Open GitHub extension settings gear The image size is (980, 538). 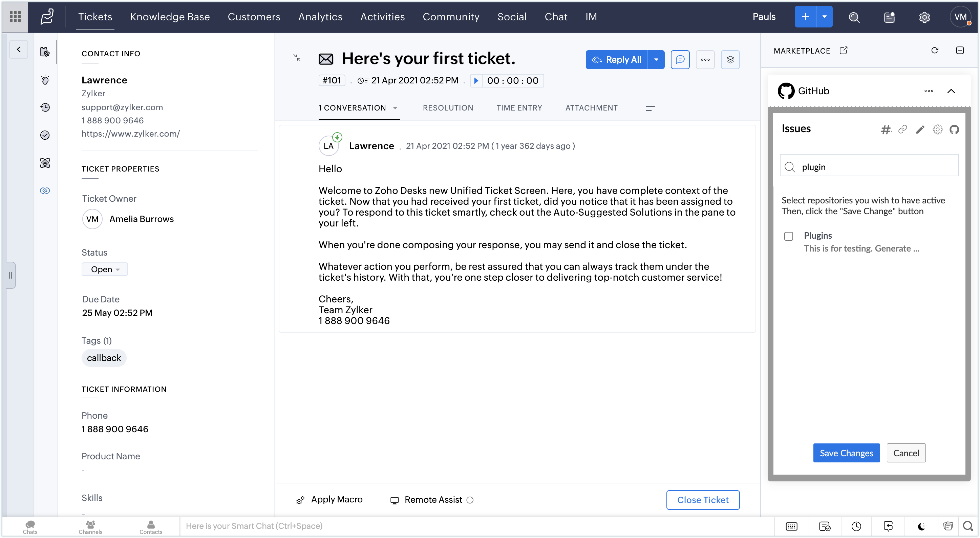937,129
